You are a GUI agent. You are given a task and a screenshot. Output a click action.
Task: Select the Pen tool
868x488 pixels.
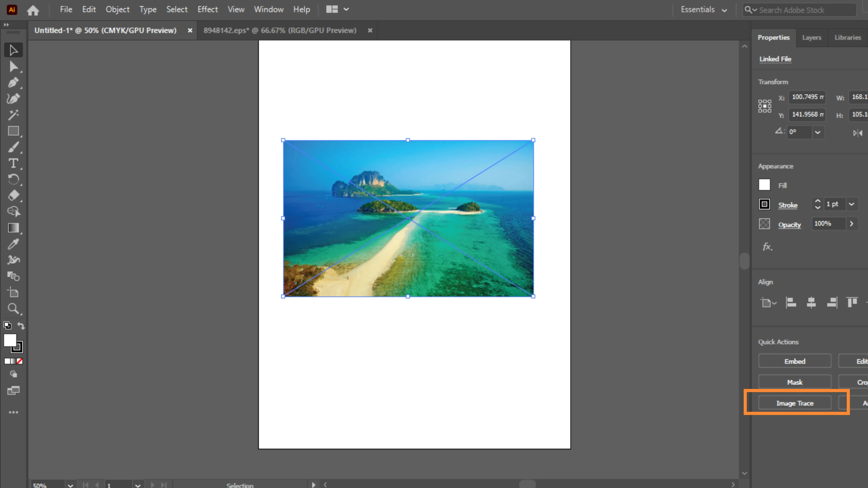tap(13, 83)
